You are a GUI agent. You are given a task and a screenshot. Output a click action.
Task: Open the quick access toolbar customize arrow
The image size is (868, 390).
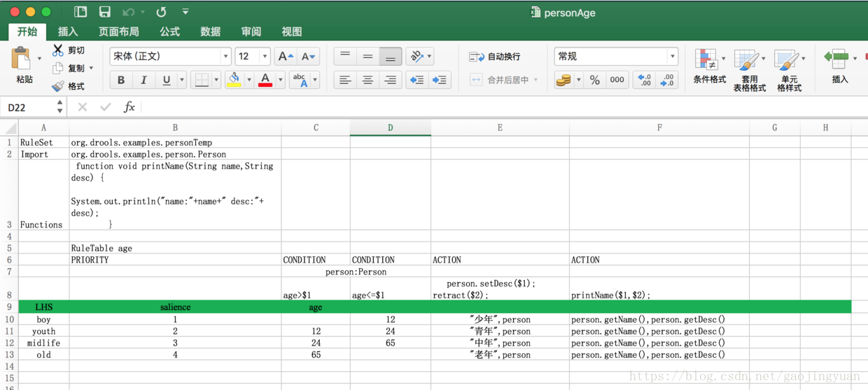[x=185, y=12]
